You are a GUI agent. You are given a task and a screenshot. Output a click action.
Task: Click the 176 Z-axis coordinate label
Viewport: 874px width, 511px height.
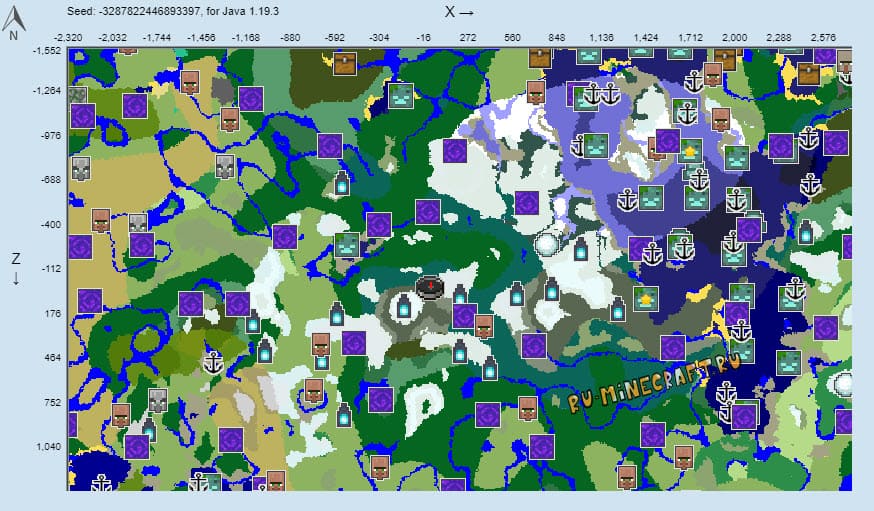tap(52, 313)
